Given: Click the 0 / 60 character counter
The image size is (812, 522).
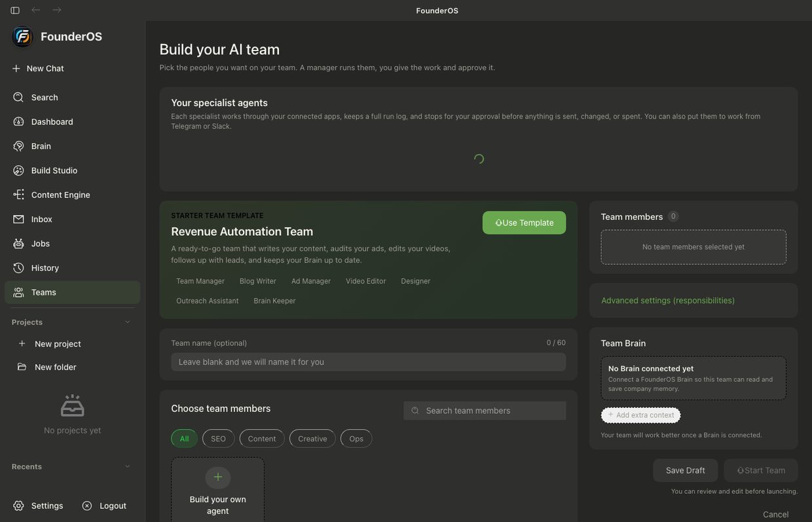Looking at the screenshot, I should click(556, 343).
